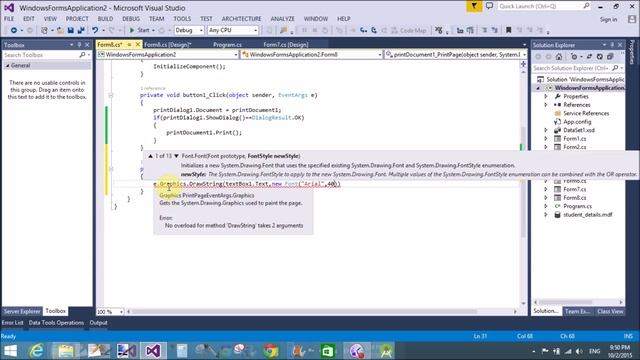Click the Open File folder icon

(60, 30)
